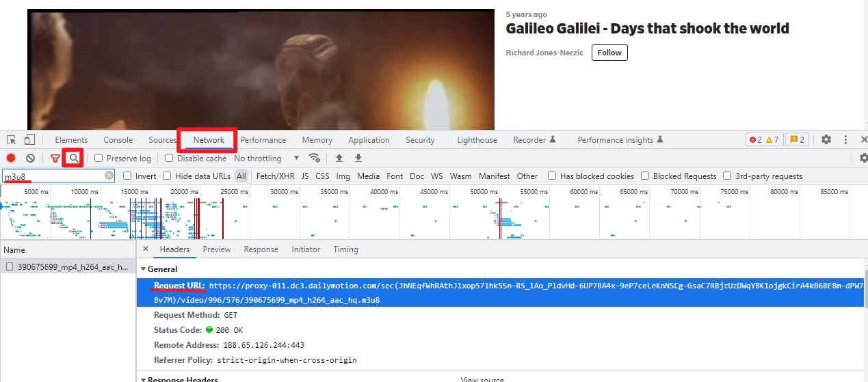Enable the Preserve log checkbox
This screenshot has width=868, height=382.
point(98,158)
